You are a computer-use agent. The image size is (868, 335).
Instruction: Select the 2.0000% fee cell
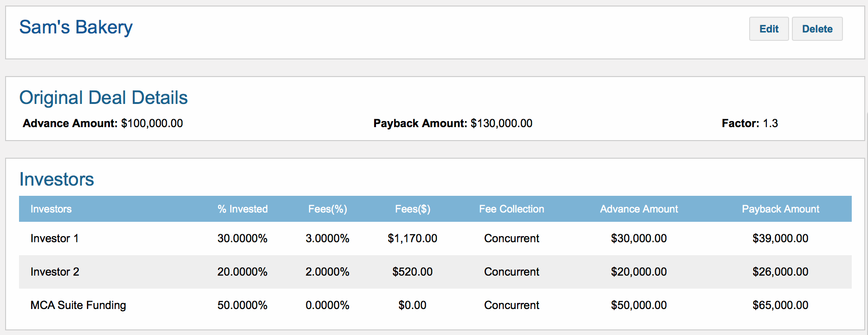coord(327,272)
